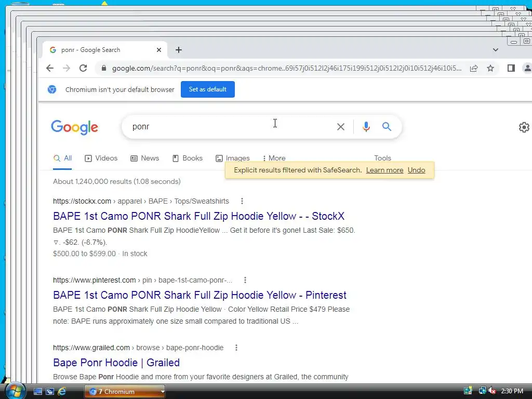This screenshot has height=399, width=532.
Task: Select the All results tab
Action: [x=63, y=158]
